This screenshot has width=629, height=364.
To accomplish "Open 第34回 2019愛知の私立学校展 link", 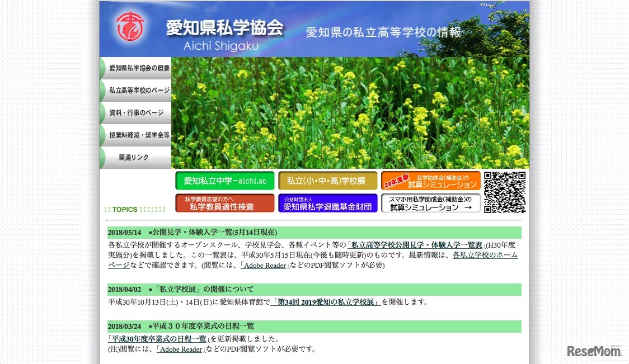I will click(x=325, y=302).
